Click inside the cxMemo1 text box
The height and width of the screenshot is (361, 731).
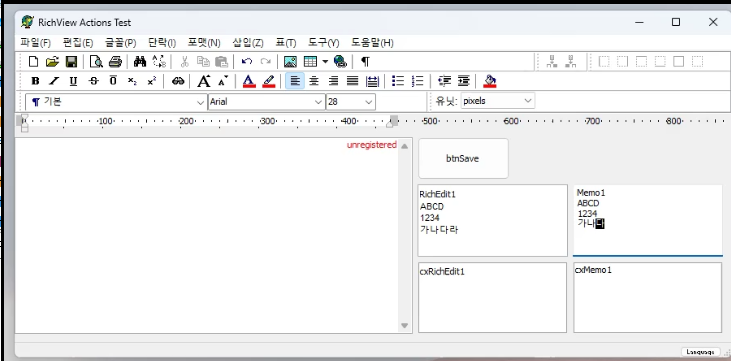point(648,298)
